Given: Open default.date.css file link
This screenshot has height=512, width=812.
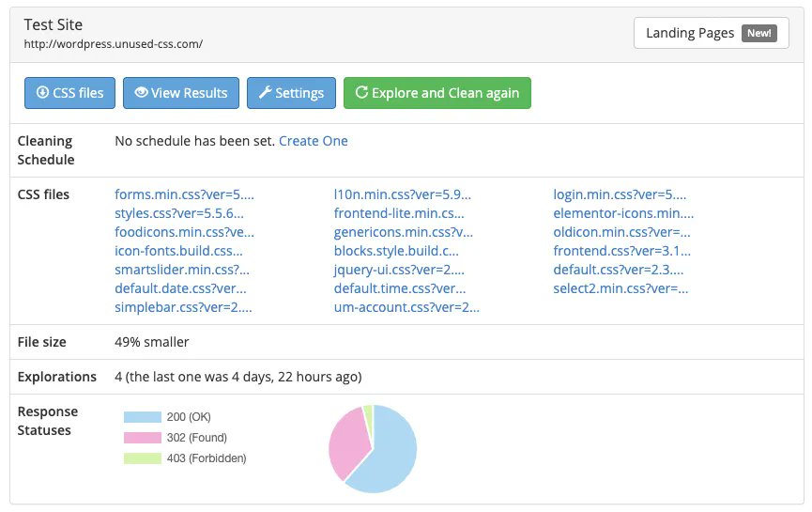Looking at the screenshot, I should [x=181, y=288].
